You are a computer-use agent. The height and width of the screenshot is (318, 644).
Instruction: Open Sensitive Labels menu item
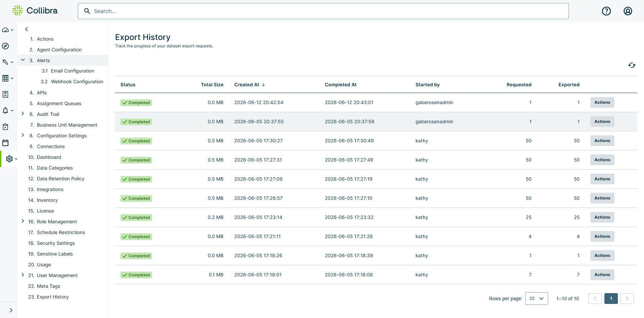click(x=55, y=254)
